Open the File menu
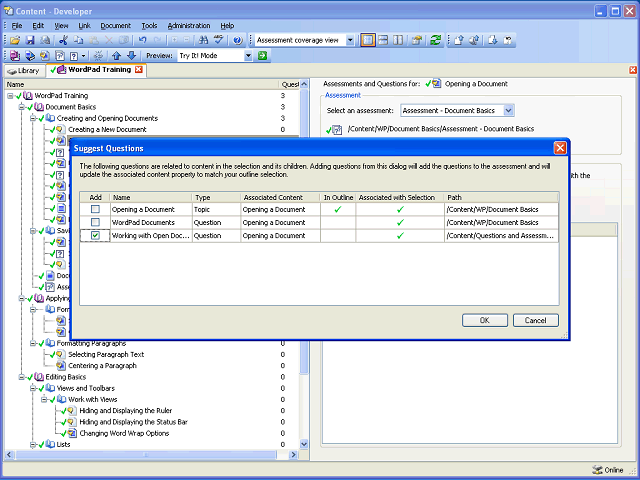The image size is (640, 480). coord(17,26)
